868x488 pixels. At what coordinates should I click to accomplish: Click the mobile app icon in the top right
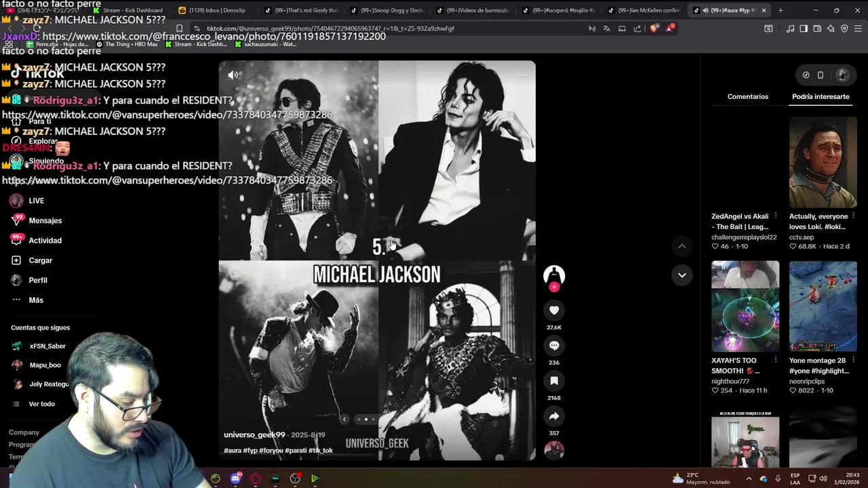(x=821, y=75)
